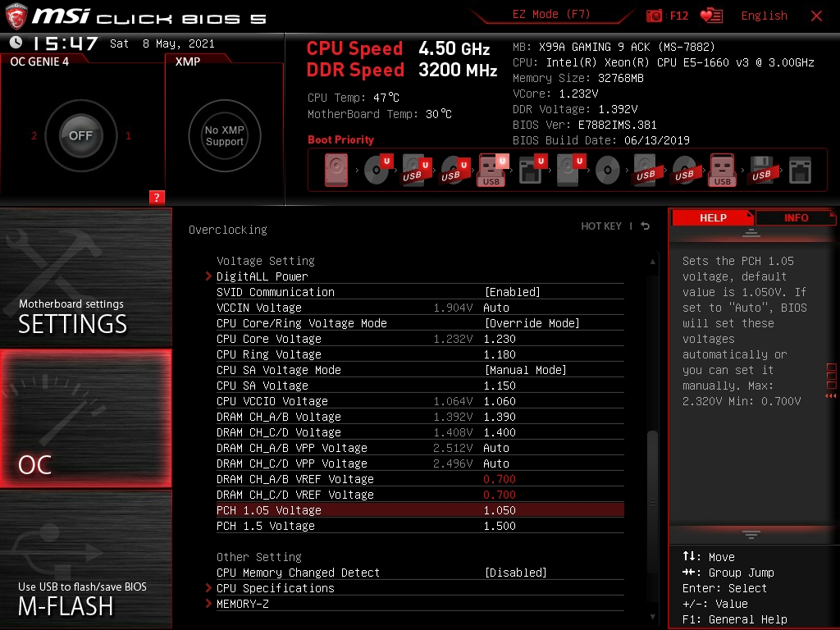The image size is (840, 630).
Task: Select VCCIN Voltage Auto value
Action: tap(496, 308)
